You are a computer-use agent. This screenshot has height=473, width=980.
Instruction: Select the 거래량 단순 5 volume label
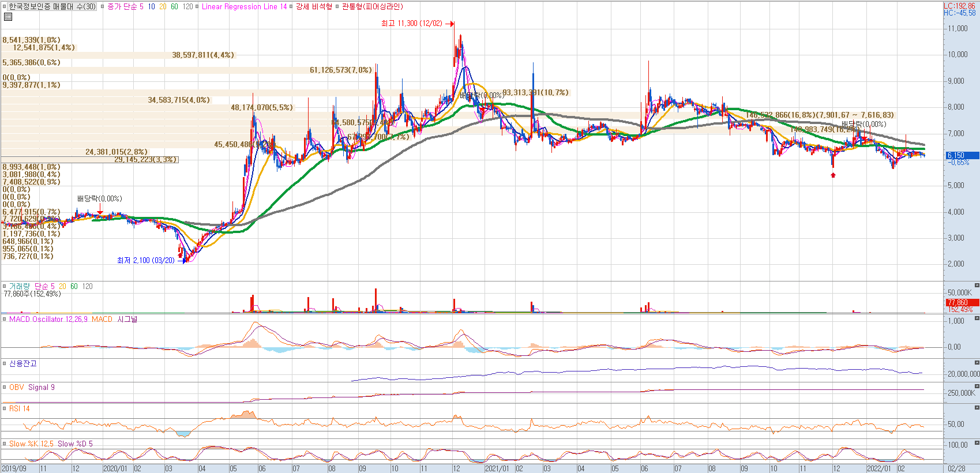(x=32, y=286)
